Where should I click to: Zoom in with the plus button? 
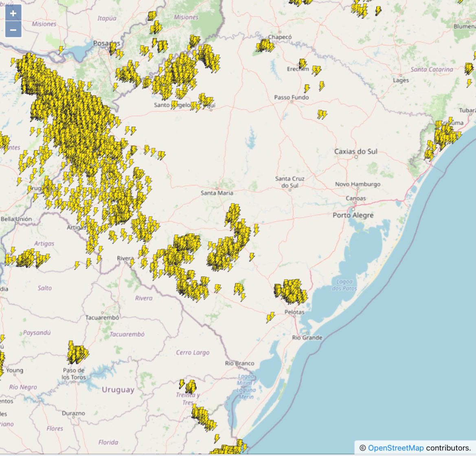(13, 13)
